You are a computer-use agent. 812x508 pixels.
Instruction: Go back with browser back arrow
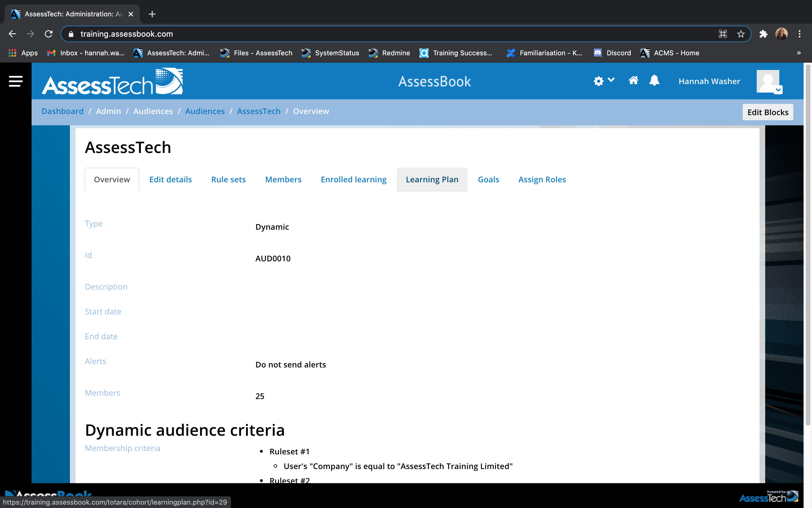(12, 34)
